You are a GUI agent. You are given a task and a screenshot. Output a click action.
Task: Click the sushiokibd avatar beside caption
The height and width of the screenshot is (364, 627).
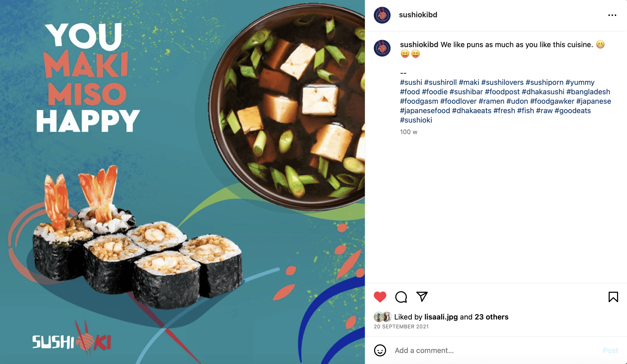(x=382, y=48)
